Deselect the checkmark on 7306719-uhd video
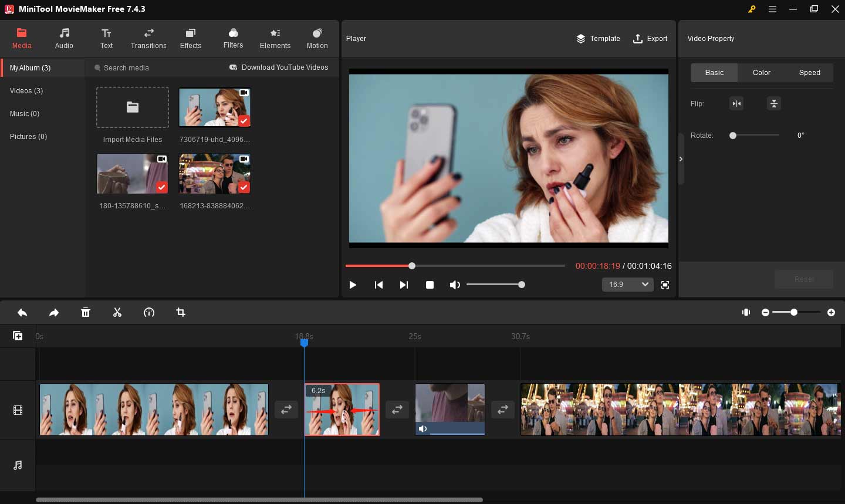The width and height of the screenshot is (845, 504). [x=244, y=121]
